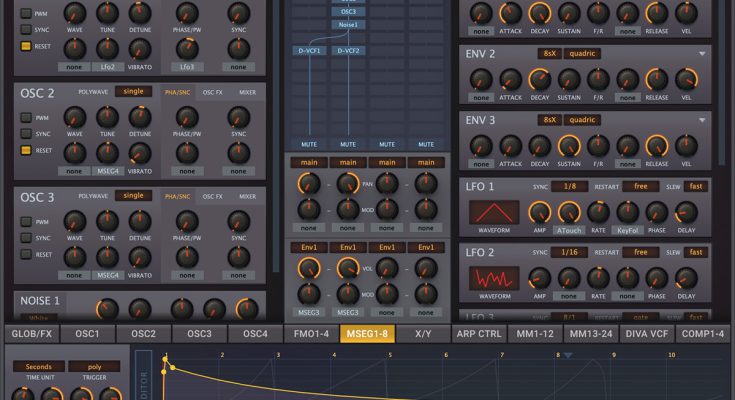Enable the PWM checkbox in OSC 2
This screenshot has height=400, width=735.
click(x=26, y=118)
